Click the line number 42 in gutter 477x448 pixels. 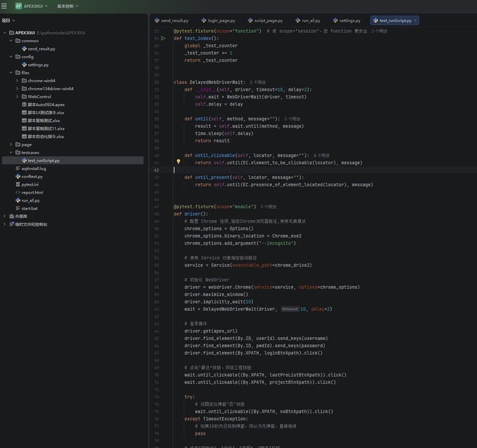[157, 170]
